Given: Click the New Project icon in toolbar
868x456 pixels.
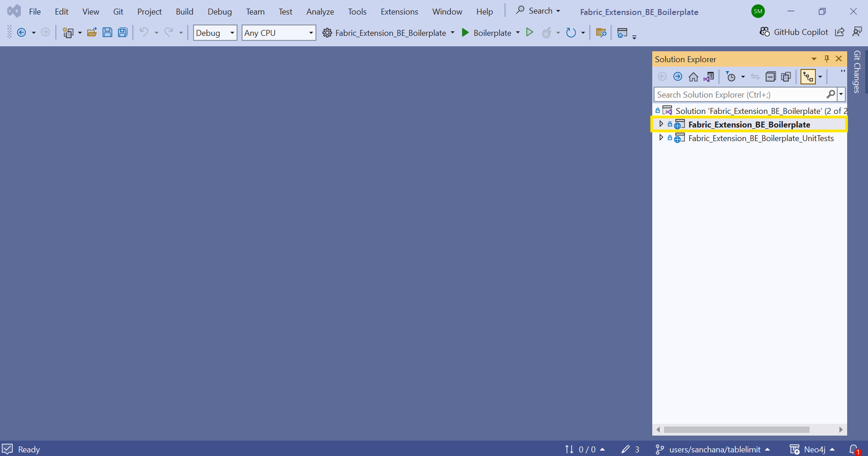Looking at the screenshot, I should 68,32.
